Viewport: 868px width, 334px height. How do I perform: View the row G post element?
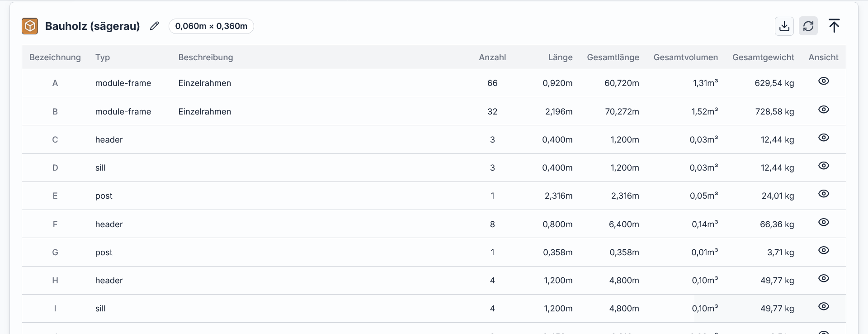point(824,250)
